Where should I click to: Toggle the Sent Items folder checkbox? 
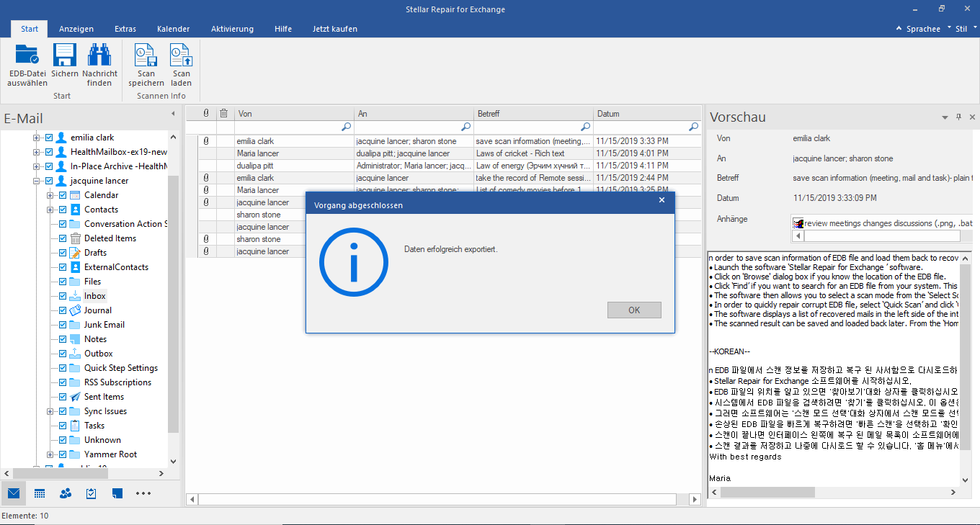coord(63,397)
